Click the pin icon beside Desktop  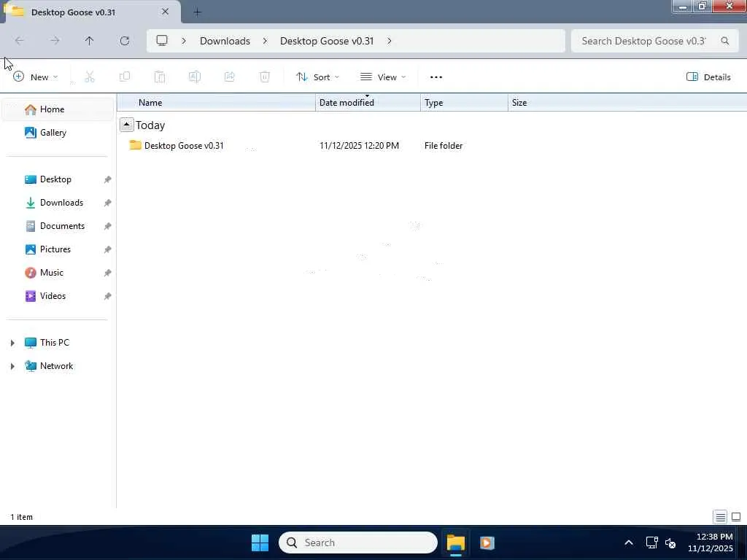(108, 179)
